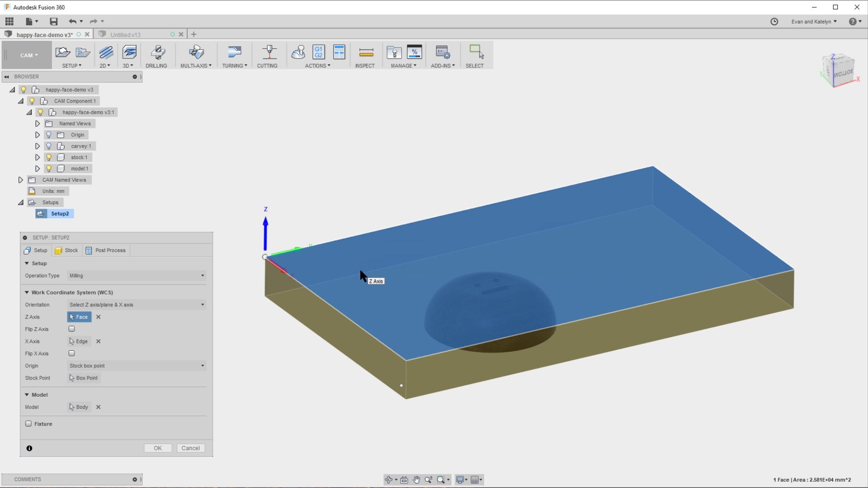Expand the stock-1 tree item

click(37, 157)
